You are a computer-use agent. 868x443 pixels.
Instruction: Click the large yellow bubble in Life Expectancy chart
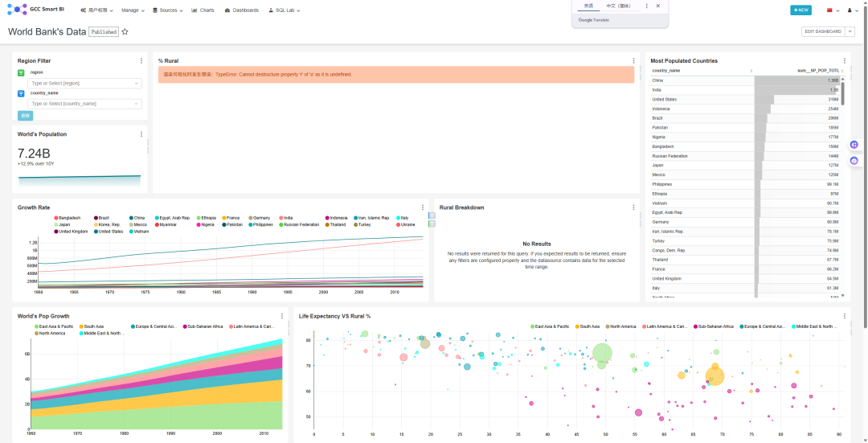point(714,376)
